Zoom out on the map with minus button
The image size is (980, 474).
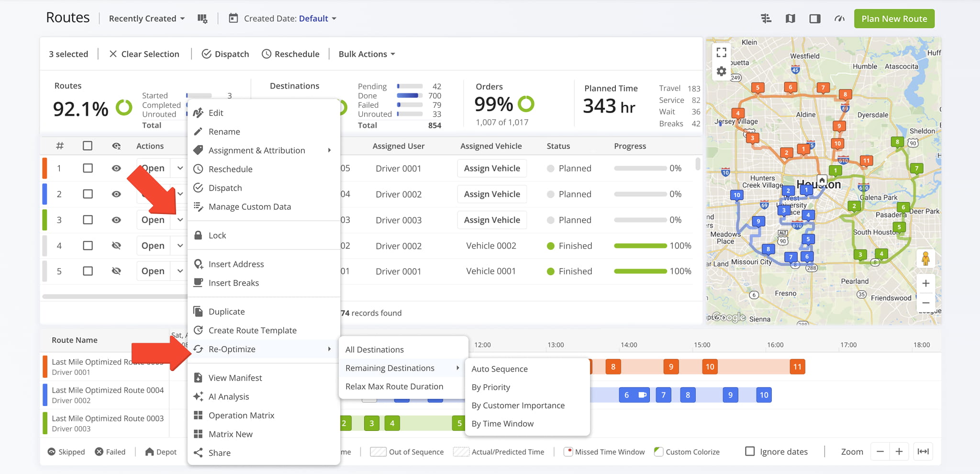[x=926, y=303]
